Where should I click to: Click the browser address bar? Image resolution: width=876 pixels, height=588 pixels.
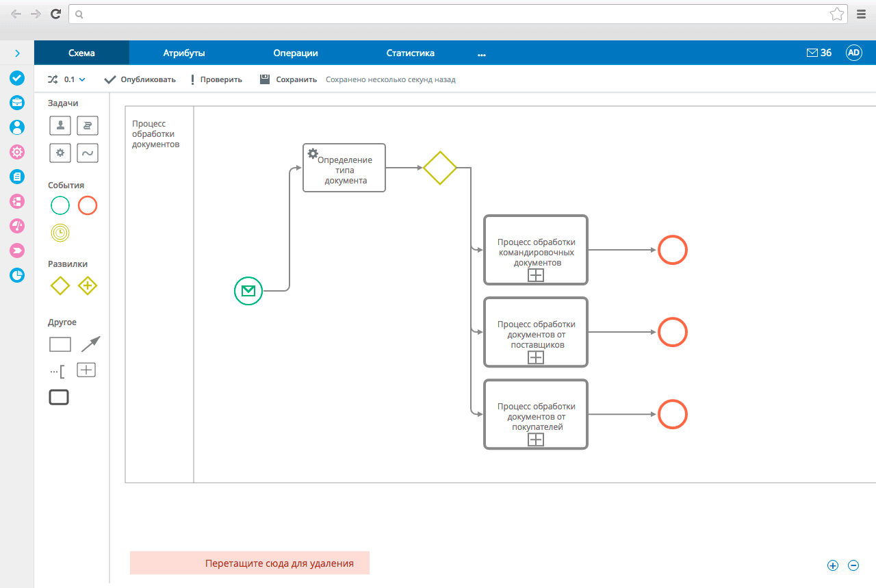(452, 14)
